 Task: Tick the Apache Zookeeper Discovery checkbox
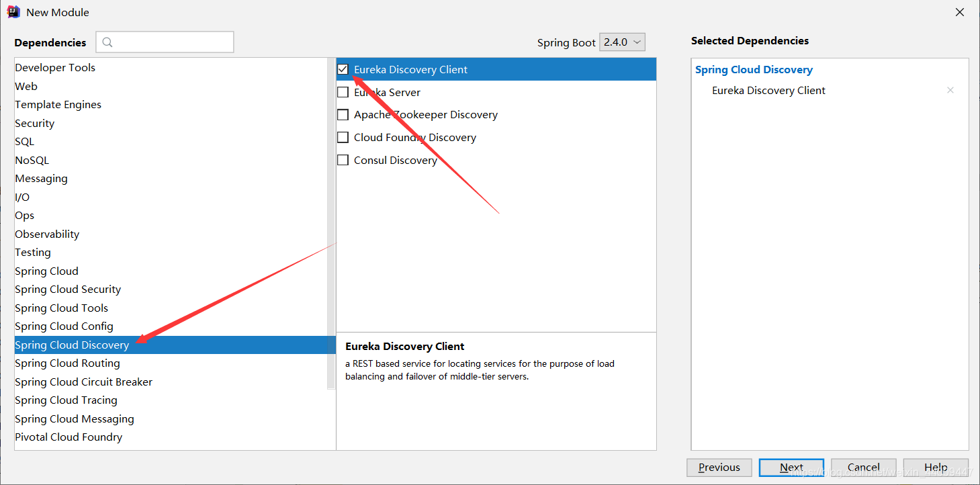click(343, 115)
